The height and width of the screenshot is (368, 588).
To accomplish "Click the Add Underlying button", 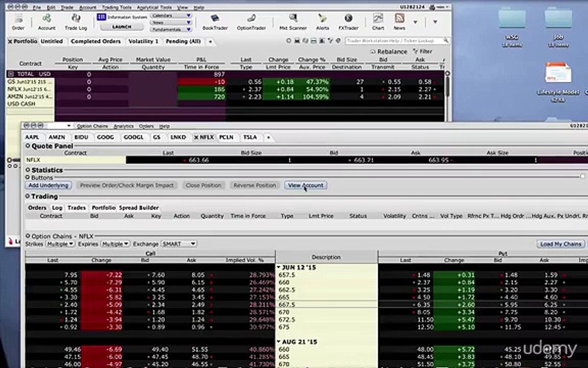I will (x=48, y=185).
